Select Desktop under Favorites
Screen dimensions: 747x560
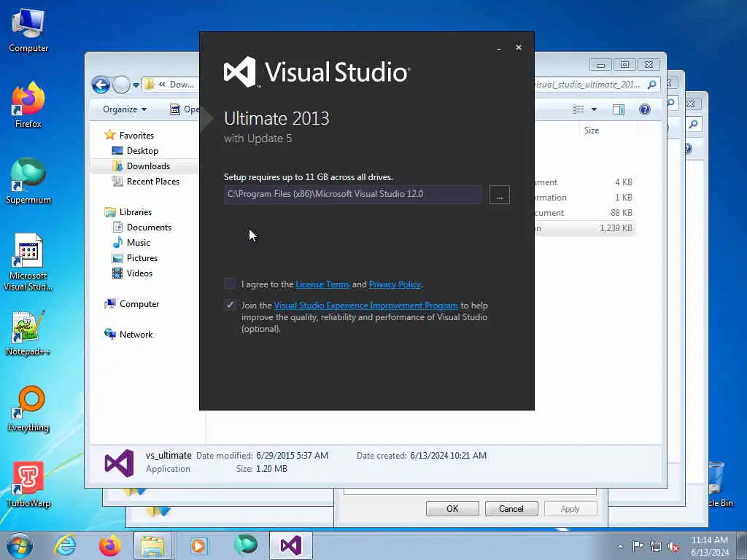pyautogui.click(x=142, y=150)
